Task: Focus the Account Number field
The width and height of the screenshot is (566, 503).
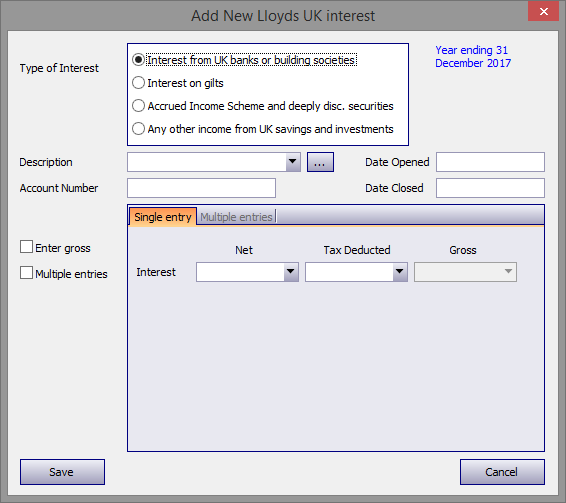Action: point(201,188)
